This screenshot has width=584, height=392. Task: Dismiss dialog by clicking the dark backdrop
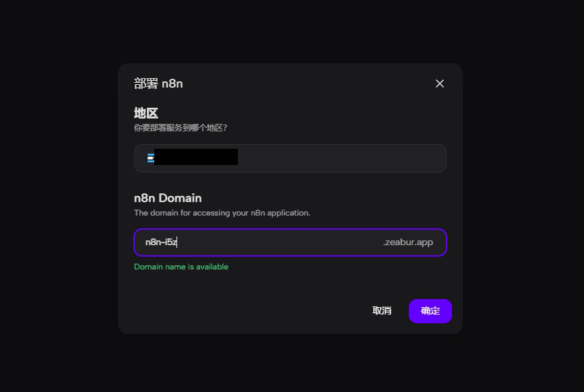(x=56, y=186)
